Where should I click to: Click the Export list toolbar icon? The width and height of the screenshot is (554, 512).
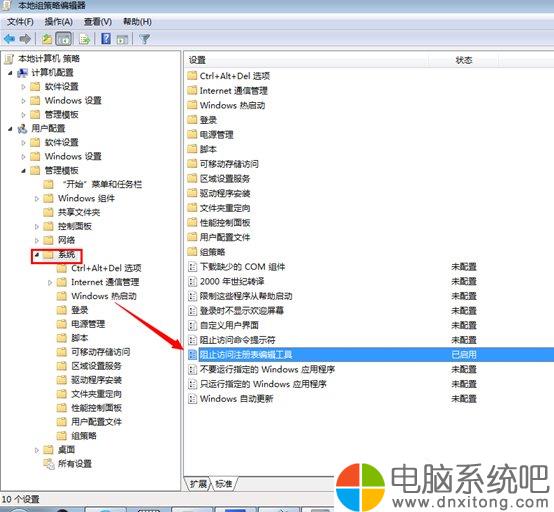click(x=85, y=39)
